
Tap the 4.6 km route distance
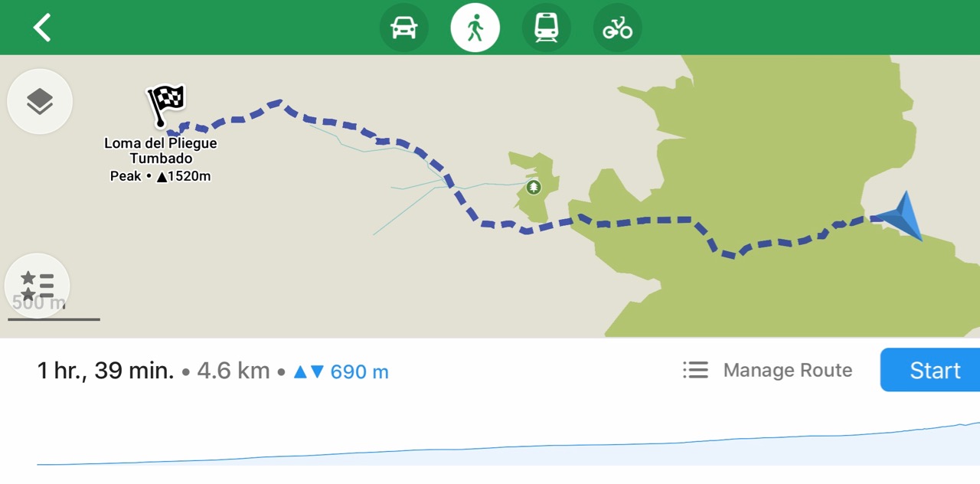(x=234, y=371)
